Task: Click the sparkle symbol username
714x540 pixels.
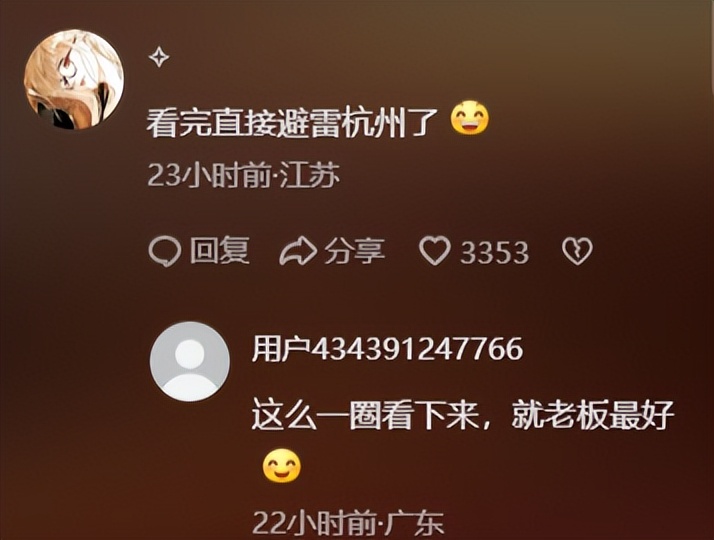Action: tap(159, 57)
